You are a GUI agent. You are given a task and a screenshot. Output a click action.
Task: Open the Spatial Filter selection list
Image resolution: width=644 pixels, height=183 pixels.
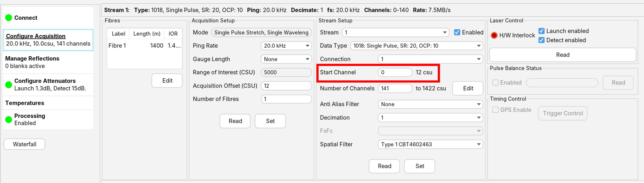pyautogui.click(x=430, y=144)
